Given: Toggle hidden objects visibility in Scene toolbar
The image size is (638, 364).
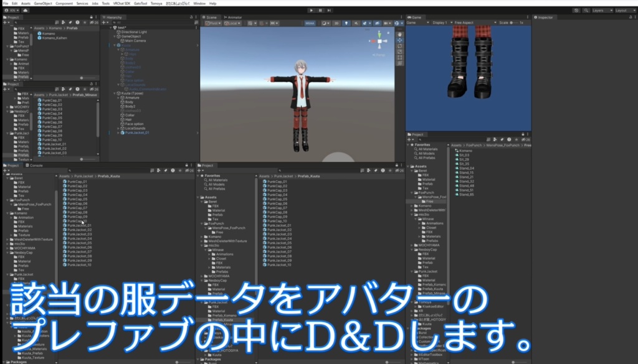Looking at the screenshot, I should (377, 23).
